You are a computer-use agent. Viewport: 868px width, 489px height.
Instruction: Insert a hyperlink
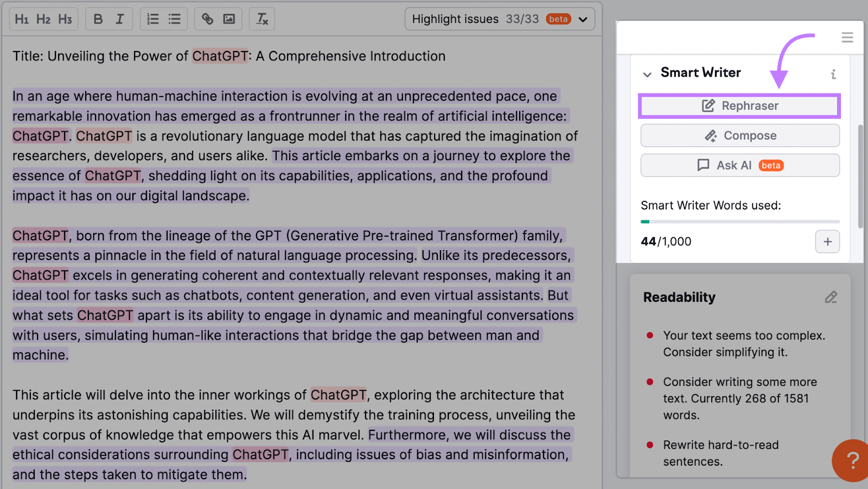pos(208,20)
